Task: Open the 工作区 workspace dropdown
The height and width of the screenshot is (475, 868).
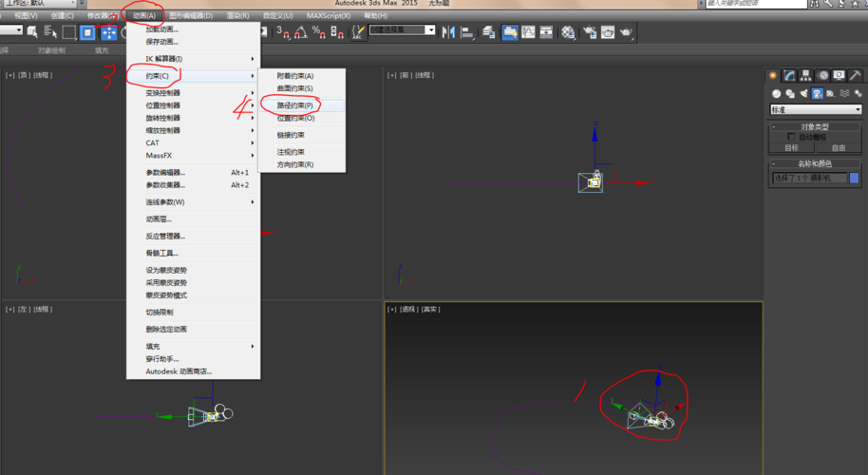Action: pos(43,3)
